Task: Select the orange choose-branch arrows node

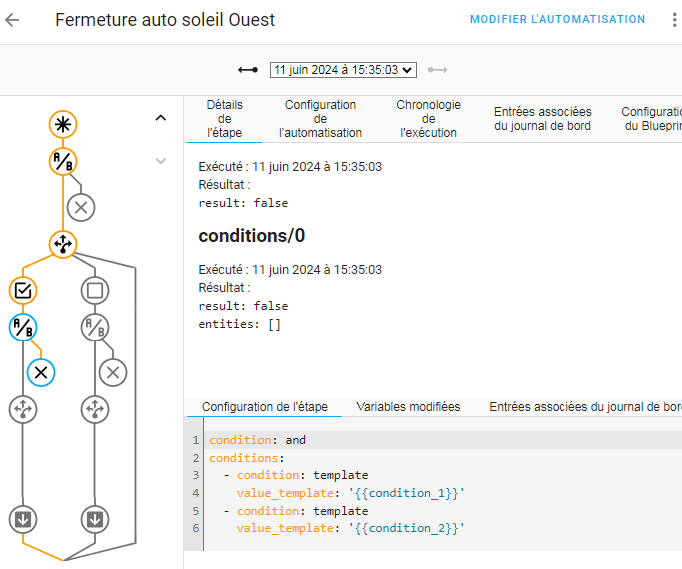Action: tap(63, 244)
